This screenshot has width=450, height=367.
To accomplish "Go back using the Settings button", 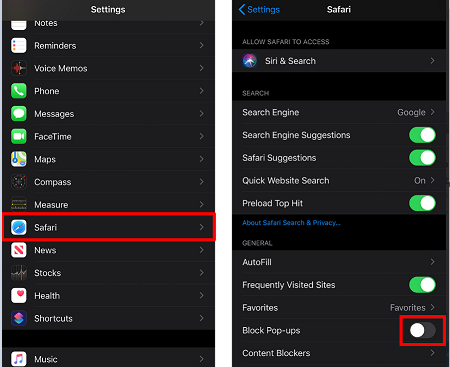I will point(259,9).
